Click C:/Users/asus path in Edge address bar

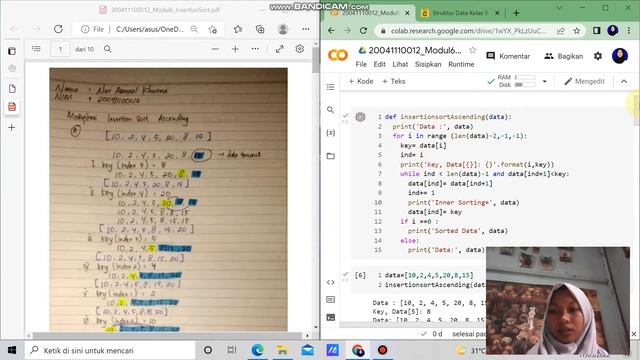149,29
